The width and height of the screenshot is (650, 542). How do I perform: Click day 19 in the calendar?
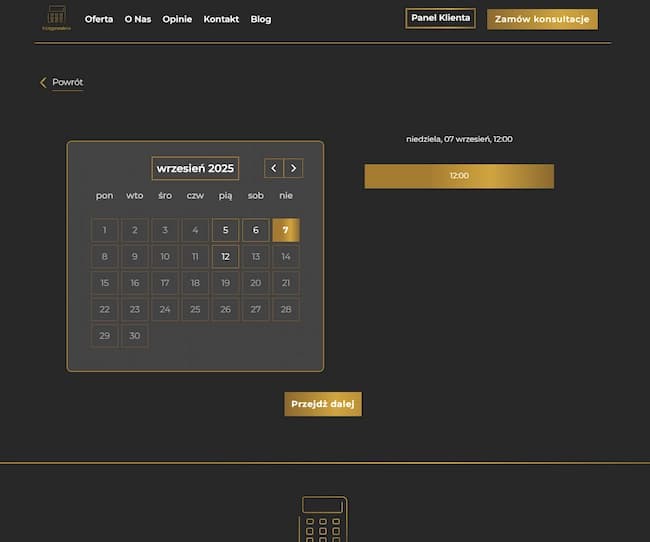pos(226,283)
